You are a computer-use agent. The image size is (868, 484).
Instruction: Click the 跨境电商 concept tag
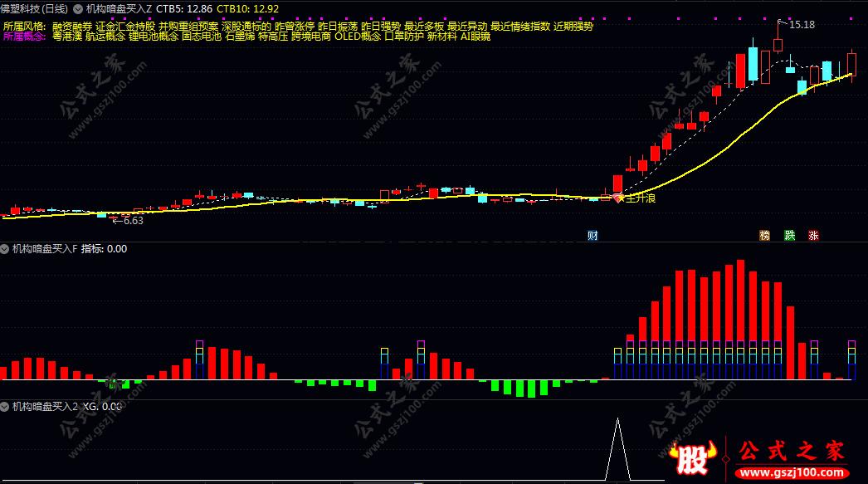point(312,36)
